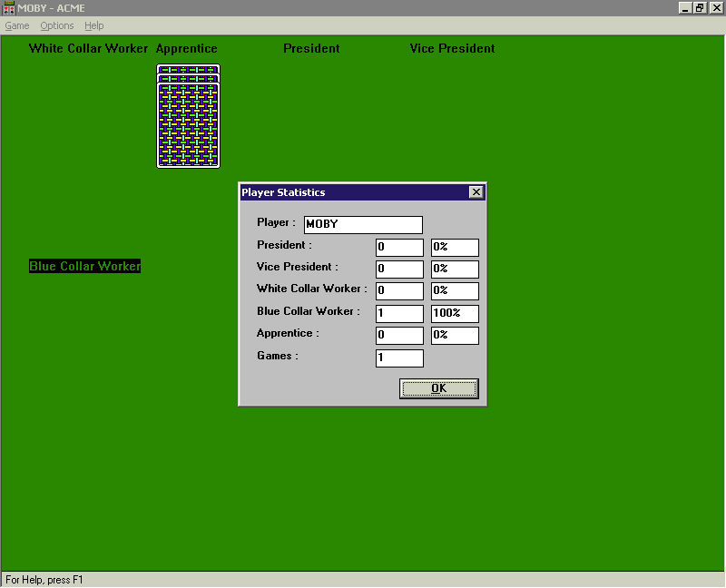The width and height of the screenshot is (726, 588).
Task: Click the Apprentice count field in dialog
Action: [399, 336]
